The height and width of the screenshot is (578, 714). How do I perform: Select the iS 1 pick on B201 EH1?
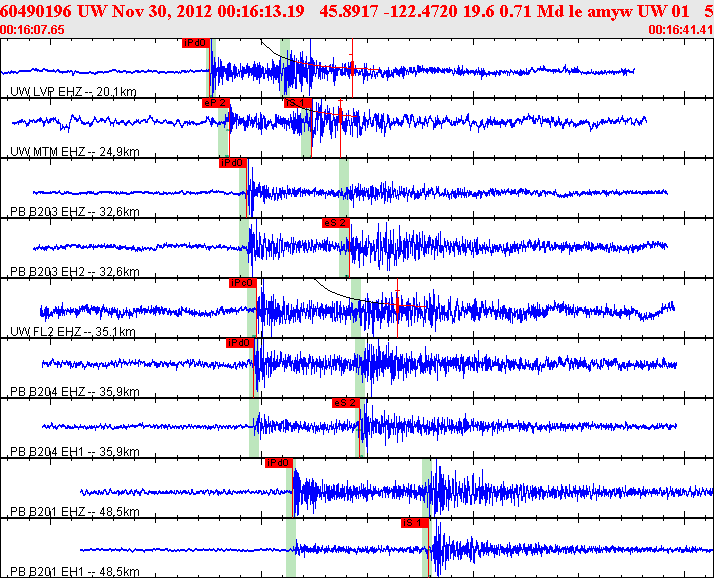pyautogui.click(x=415, y=523)
